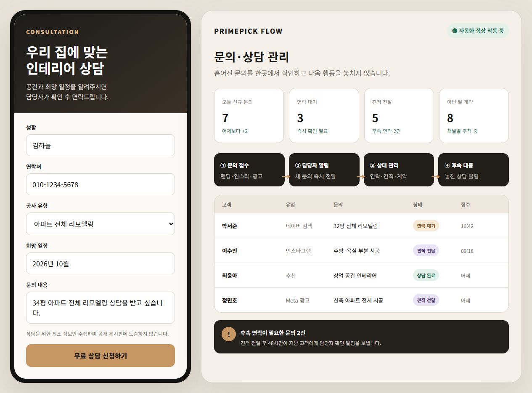Image resolution: width=532 pixels, height=393 pixels.
Task: Click the 후속 연락이 필요한 문의 2건 alert title
Action: pos(273,332)
